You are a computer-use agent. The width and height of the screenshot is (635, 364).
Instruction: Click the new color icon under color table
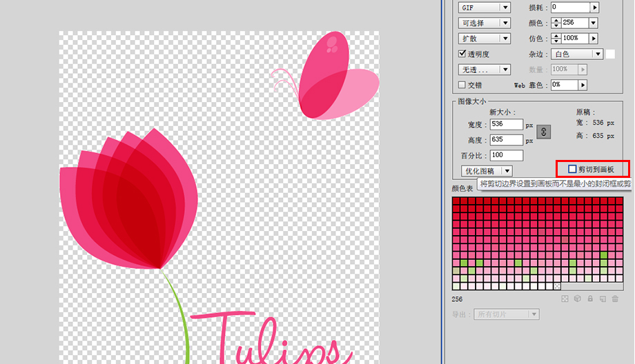point(603,299)
